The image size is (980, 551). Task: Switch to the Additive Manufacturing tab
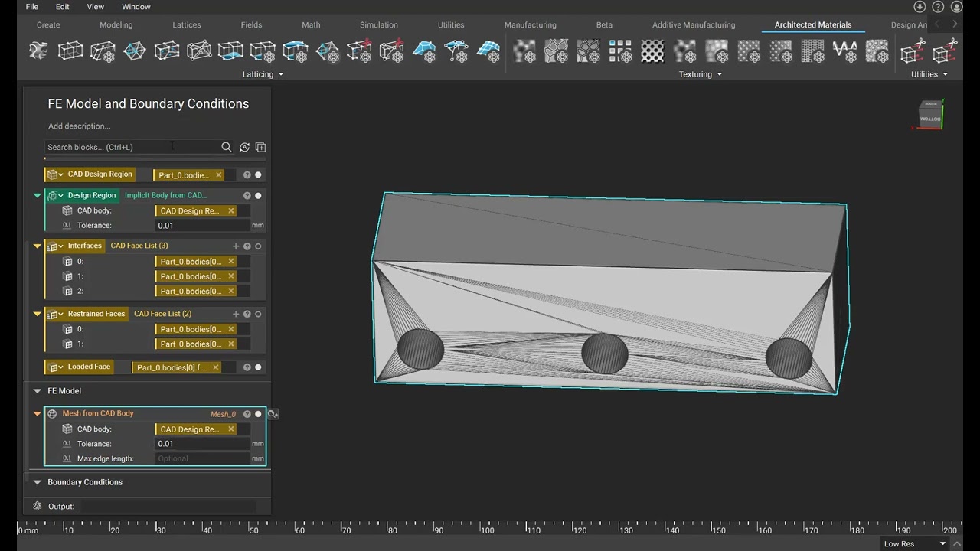(x=694, y=25)
